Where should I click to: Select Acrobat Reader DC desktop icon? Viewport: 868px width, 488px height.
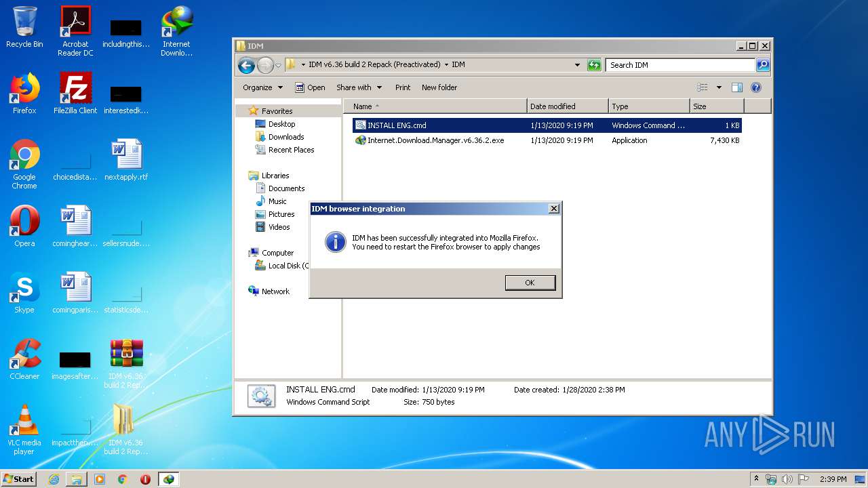tap(75, 31)
